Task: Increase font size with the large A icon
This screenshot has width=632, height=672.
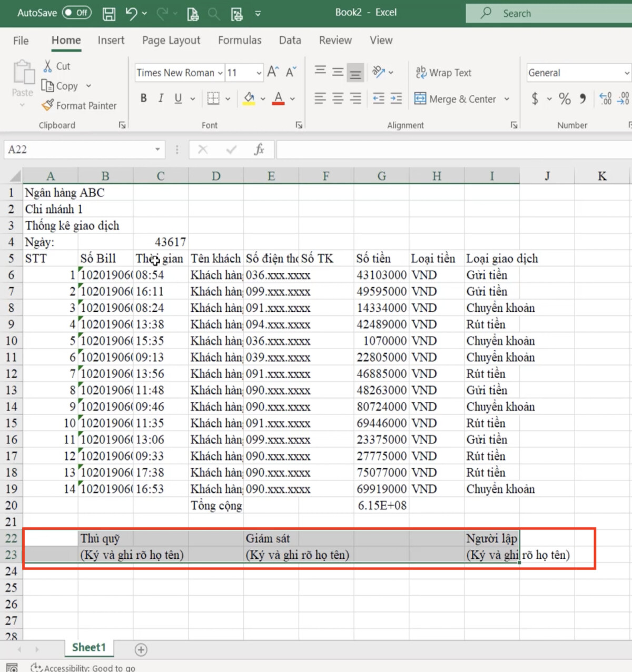Action: (273, 72)
